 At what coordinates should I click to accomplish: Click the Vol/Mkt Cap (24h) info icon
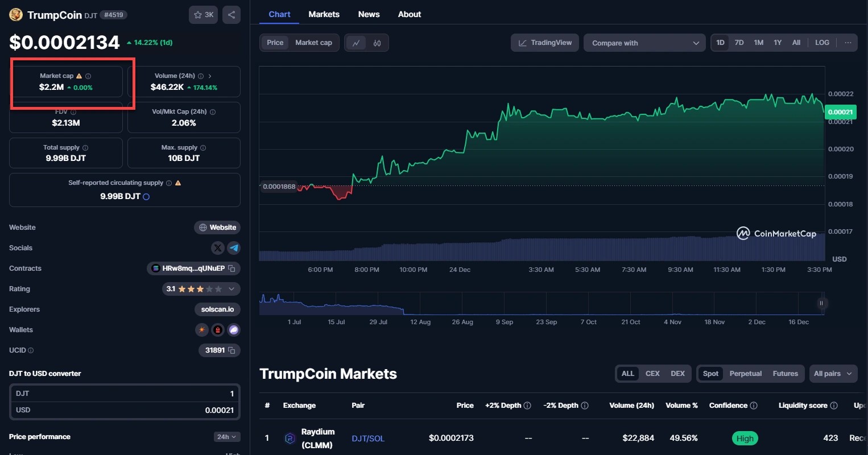pos(213,112)
